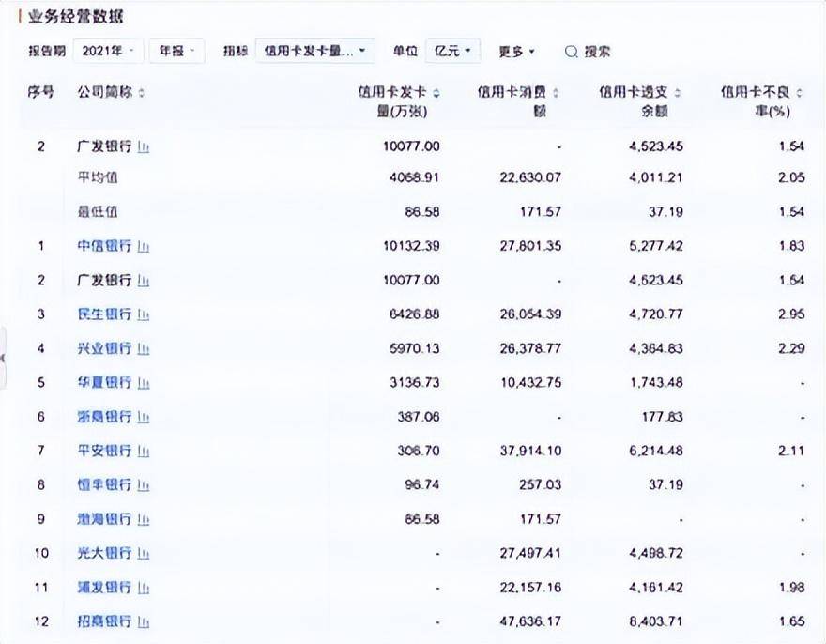Screen dimensions: 826x644
Task: Select average consumption value 22,630.07
Action: [530, 177]
